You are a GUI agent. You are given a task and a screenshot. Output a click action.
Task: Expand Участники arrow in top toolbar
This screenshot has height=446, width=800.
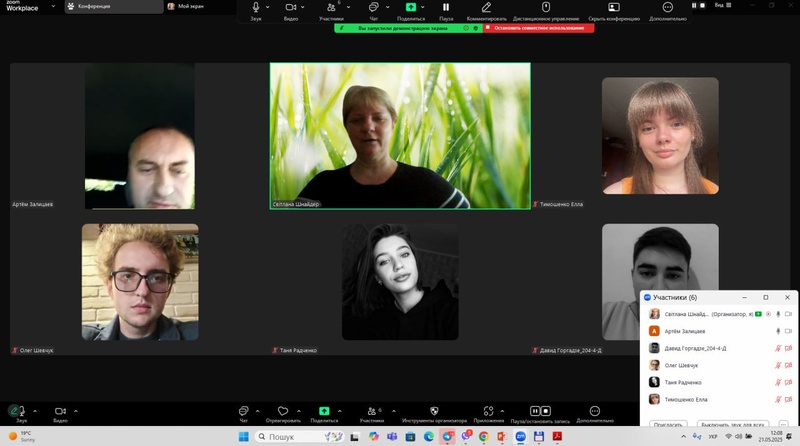click(348, 7)
